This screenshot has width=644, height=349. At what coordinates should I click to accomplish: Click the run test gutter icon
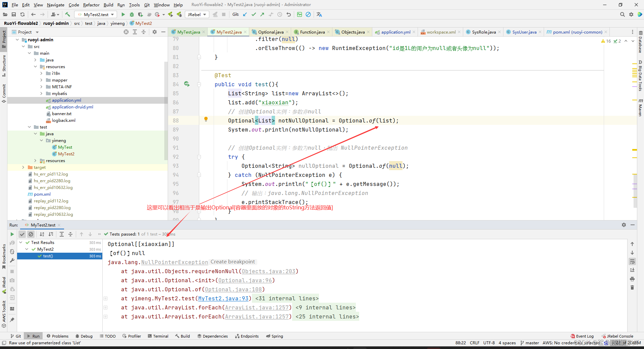(187, 84)
